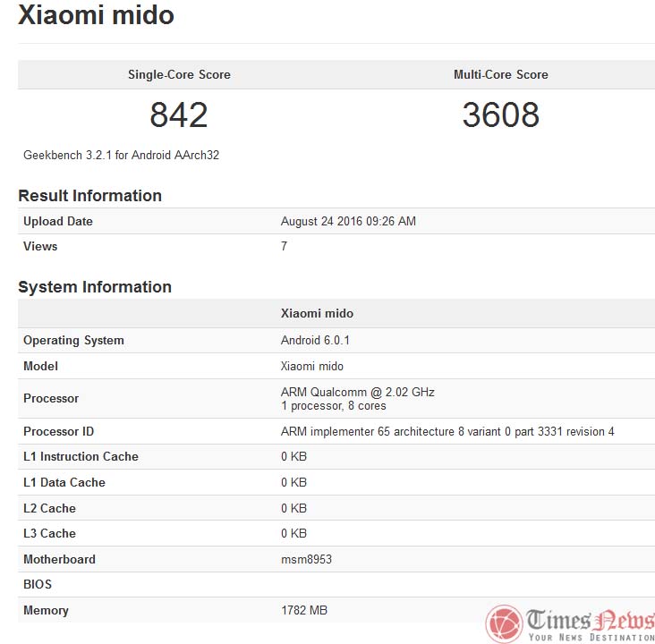Select the Single-Core Score column header
This screenshot has width=655, height=644.
tap(179, 74)
